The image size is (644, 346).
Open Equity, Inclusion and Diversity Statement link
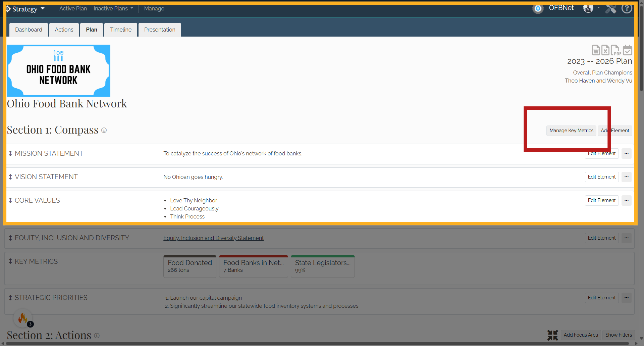pyautogui.click(x=213, y=238)
